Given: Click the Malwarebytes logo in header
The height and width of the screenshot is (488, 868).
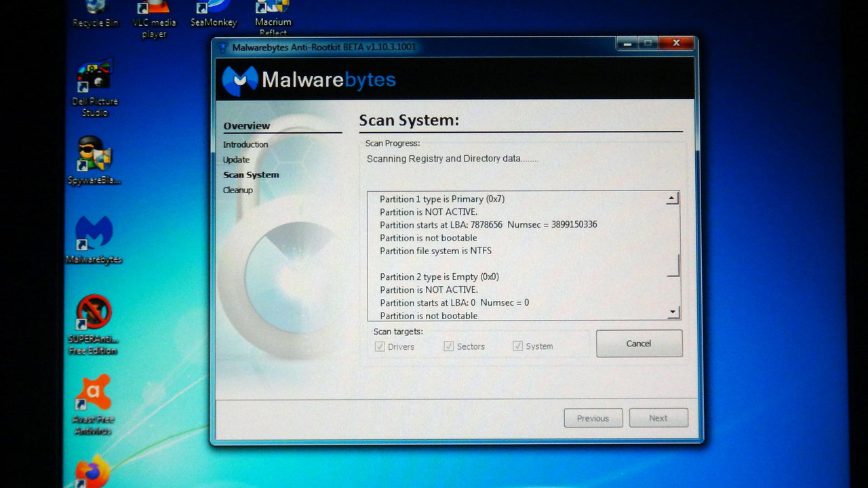Looking at the screenshot, I should (309, 81).
